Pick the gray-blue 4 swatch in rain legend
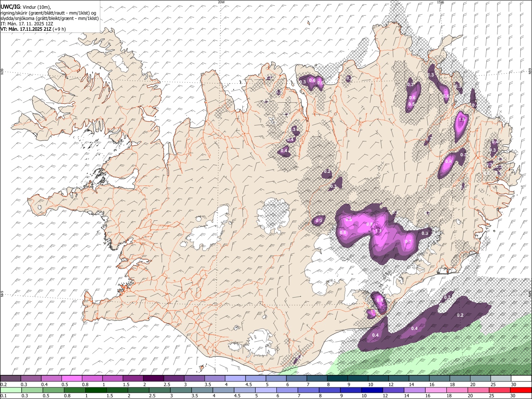 [x=223, y=390]
